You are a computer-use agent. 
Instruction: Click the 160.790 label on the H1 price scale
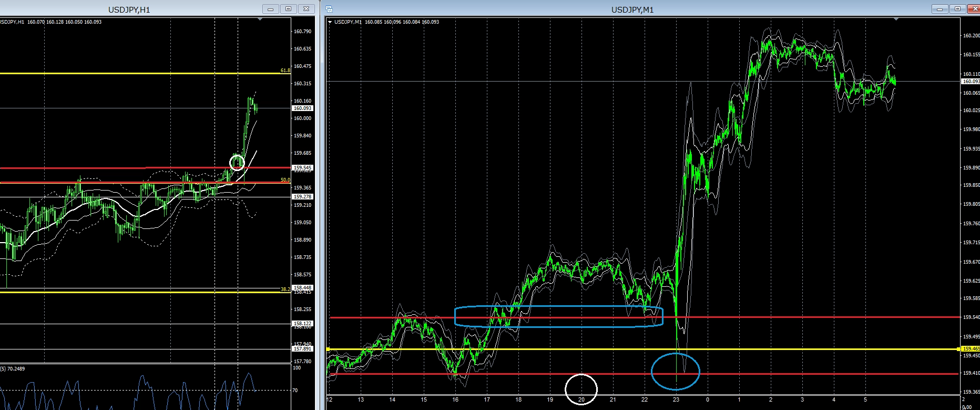click(302, 32)
